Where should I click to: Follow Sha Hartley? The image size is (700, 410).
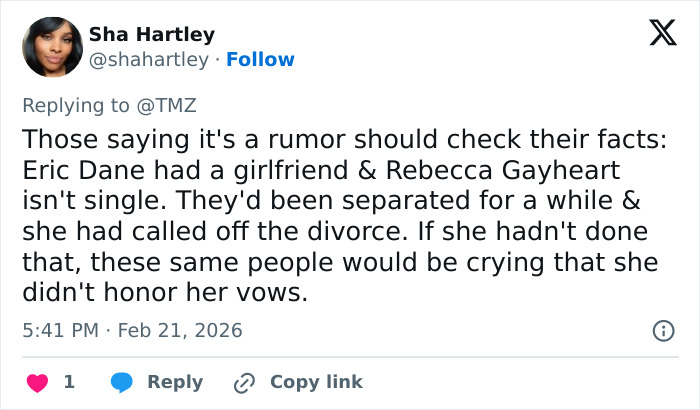coord(260,59)
